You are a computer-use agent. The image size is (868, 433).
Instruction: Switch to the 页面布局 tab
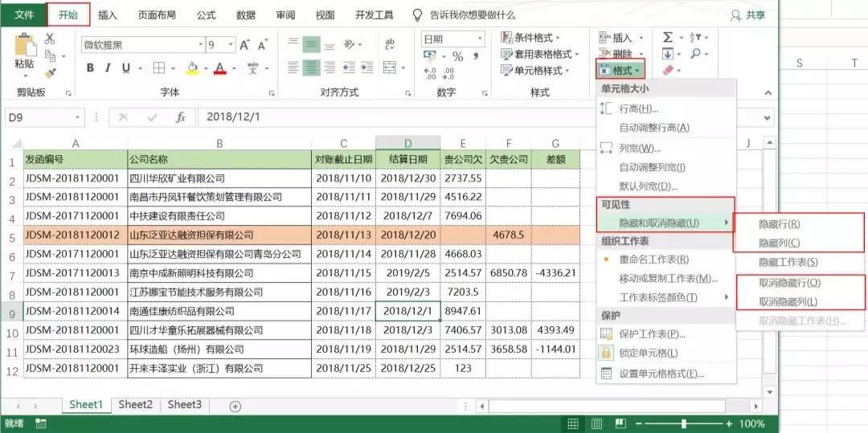(155, 15)
